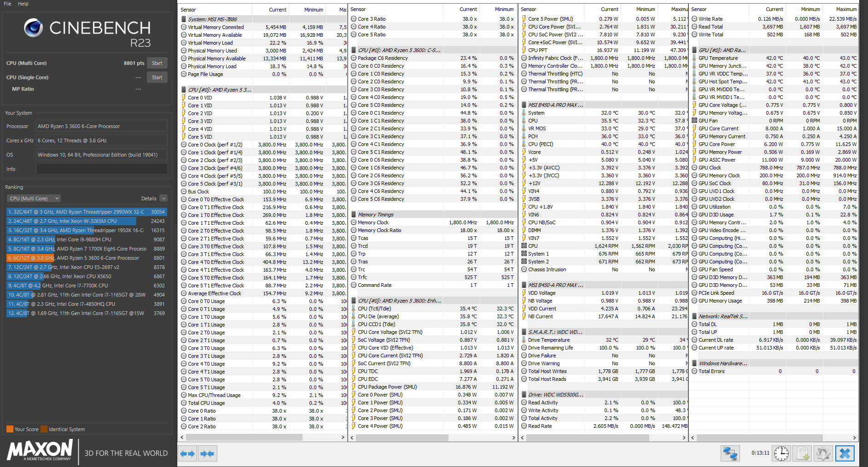Click the shrink-layout inward arrows icon
The width and height of the screenshot is (868, 467).
coord(207,454)
